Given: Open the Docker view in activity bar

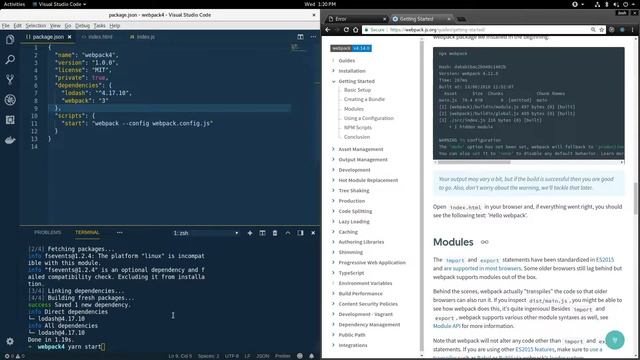Looking at the screenshot, I should [x=10, y=140].
